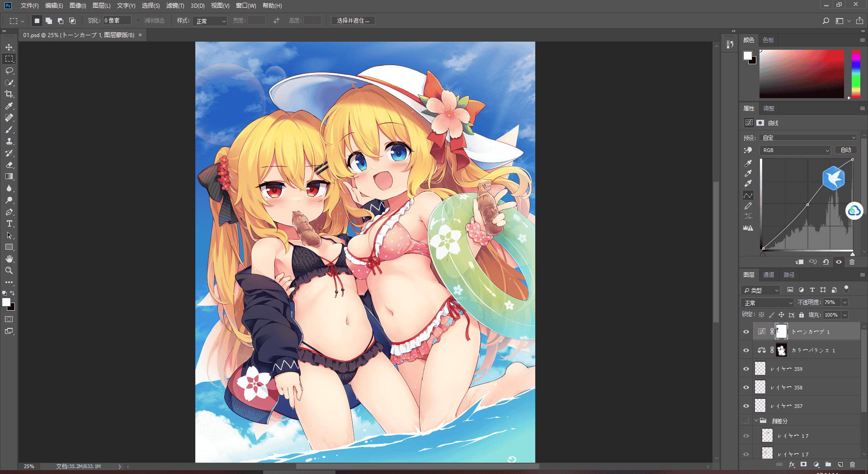Select the Zoom tool
This screenshot has width=868, height=474.
tap(9, 270)
